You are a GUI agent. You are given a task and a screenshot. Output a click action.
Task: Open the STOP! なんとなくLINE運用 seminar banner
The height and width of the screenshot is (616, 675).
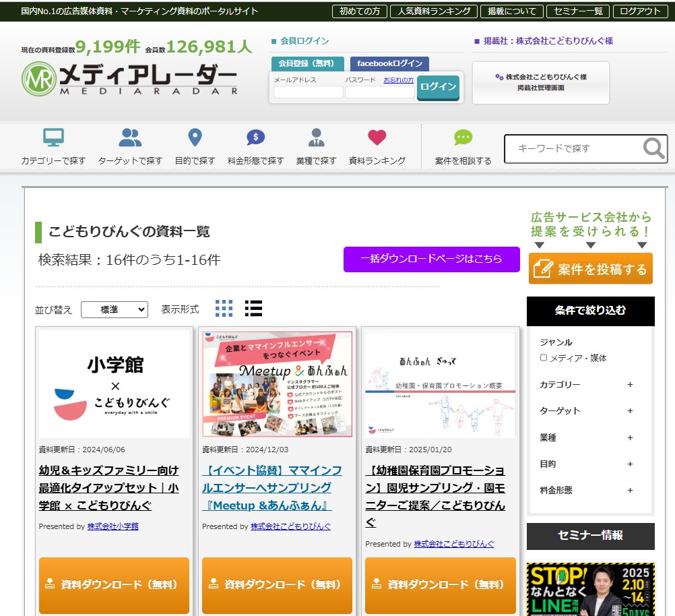coord(591,589)
